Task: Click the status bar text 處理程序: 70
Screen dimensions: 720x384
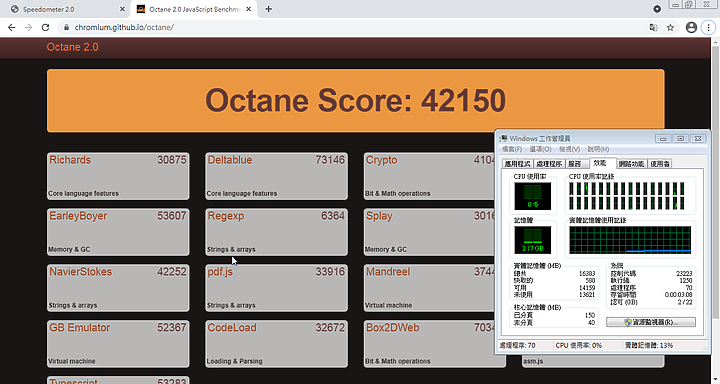Action: [x=517, y=345]
